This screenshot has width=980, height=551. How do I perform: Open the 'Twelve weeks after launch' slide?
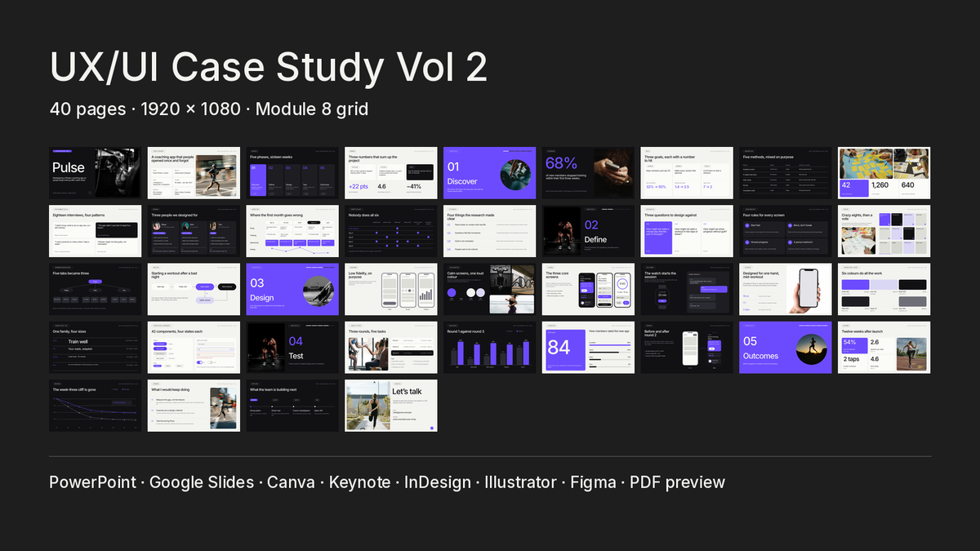[x=884, y=347]
